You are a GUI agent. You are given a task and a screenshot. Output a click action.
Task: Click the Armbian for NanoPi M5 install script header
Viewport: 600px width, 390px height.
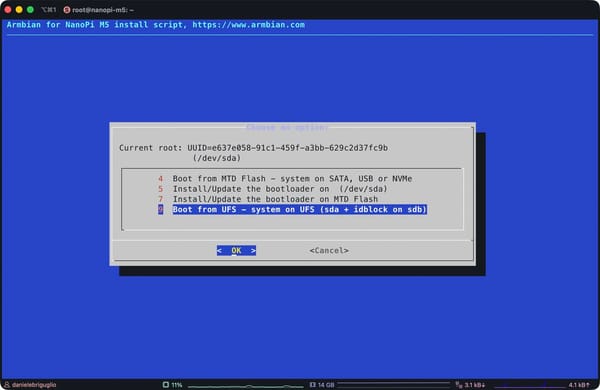[x=96, y=24]
